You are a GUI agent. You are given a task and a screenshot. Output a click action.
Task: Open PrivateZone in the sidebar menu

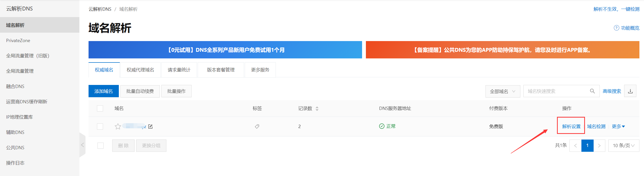(18, 41)
